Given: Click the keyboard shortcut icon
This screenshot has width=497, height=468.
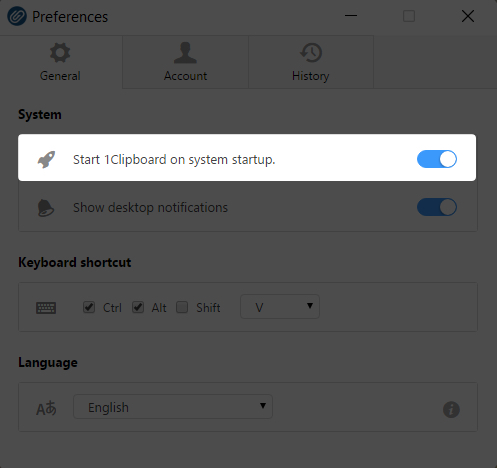Looking at the screenshot, I should 46,308.
